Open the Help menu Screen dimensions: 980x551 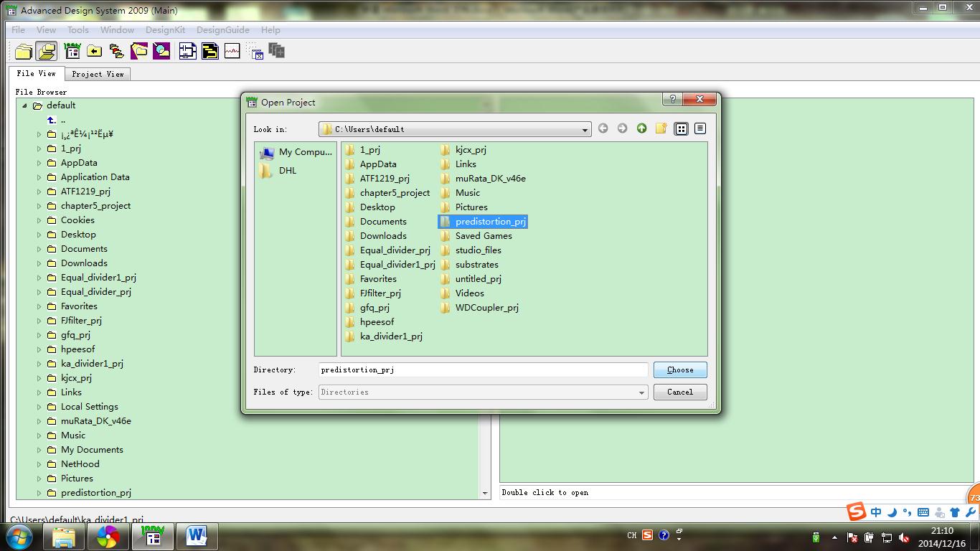(270, 30)
